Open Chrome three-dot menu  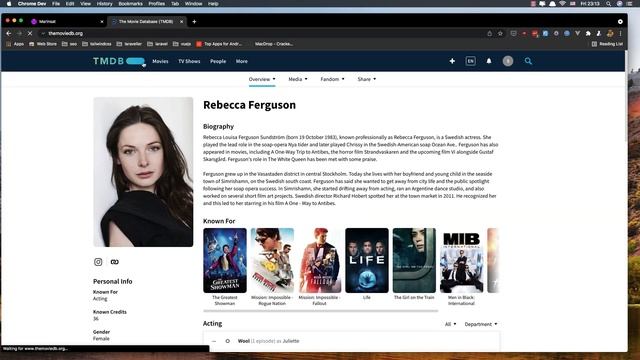pyautogui.click(x=620, y=33)
